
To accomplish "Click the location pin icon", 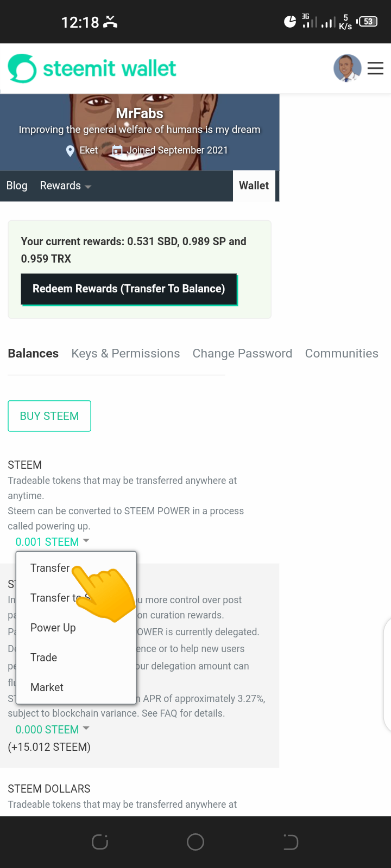I will (70, 151).
